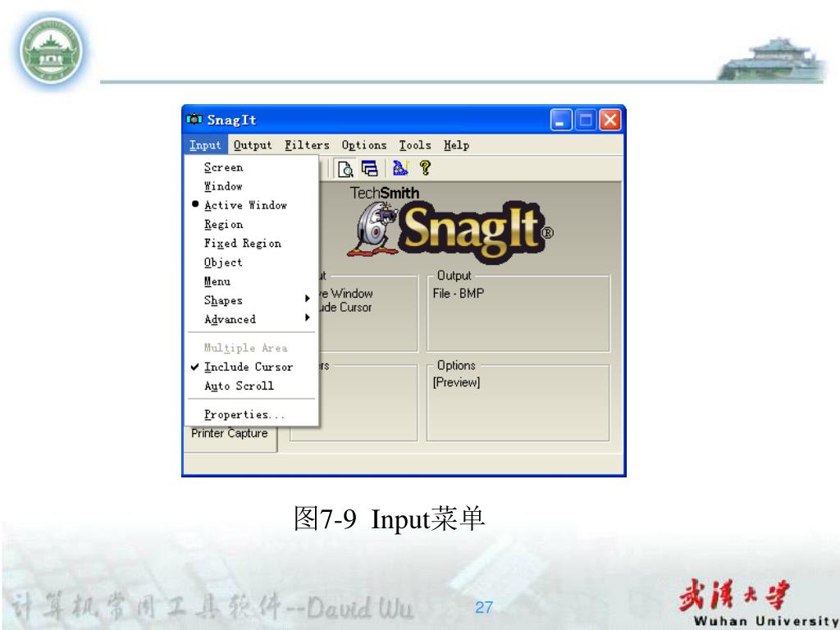Open the Input menu
This screenshot has height=630, width=840.
click(205, 145)
